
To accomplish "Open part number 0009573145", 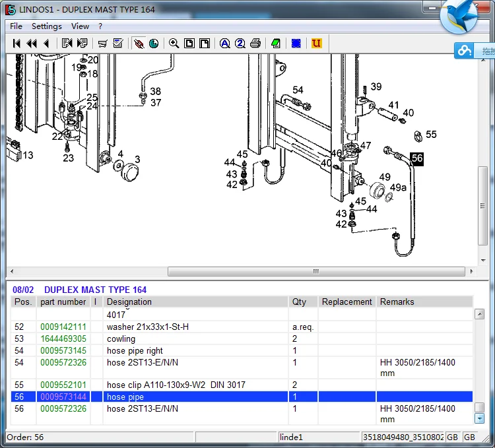I will [63, 350].
